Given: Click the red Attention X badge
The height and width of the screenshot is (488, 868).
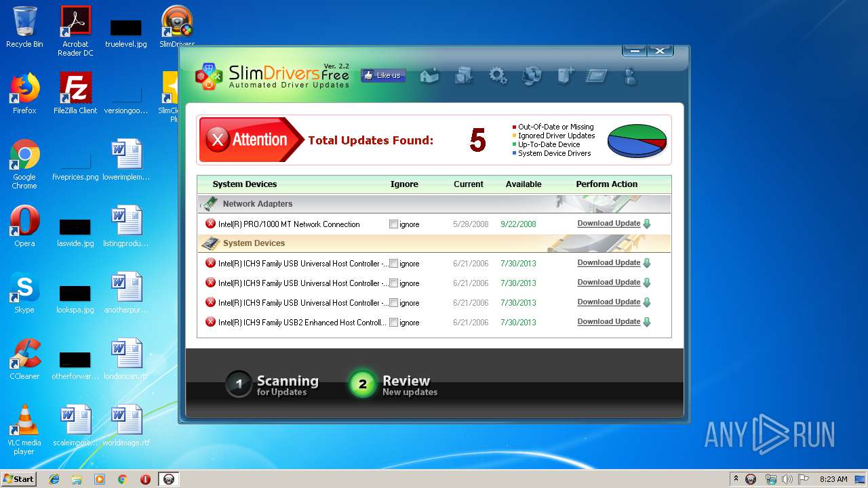Looking at the screenshot, I should 252,140.
